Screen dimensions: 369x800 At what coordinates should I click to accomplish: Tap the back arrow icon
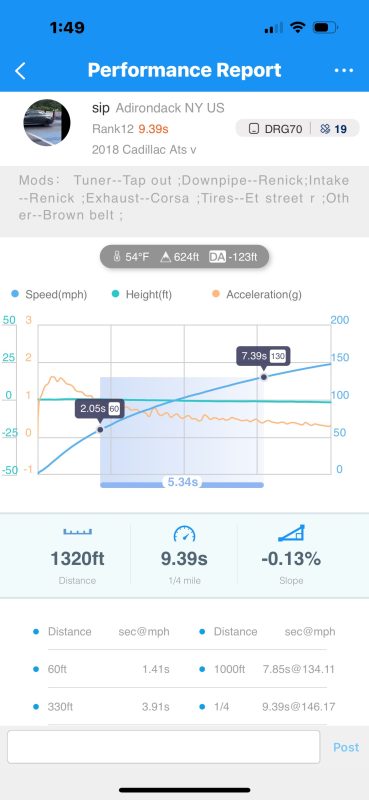pos(20,71)
